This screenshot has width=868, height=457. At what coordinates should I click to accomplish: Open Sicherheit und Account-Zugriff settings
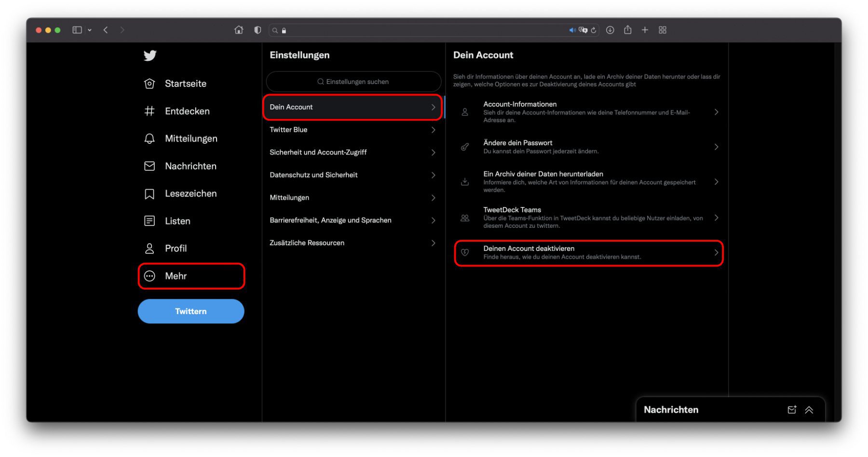tap(353, 152)
